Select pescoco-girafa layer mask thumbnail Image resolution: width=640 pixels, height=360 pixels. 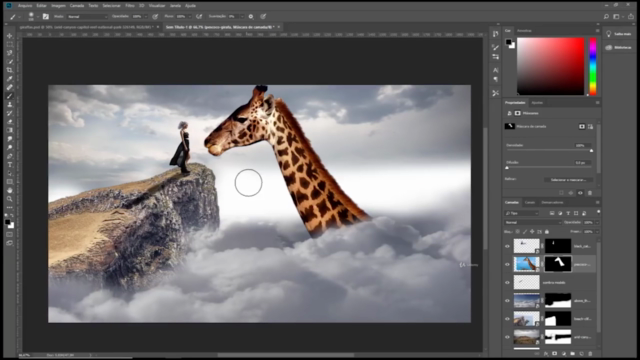(x=558, y=264)
